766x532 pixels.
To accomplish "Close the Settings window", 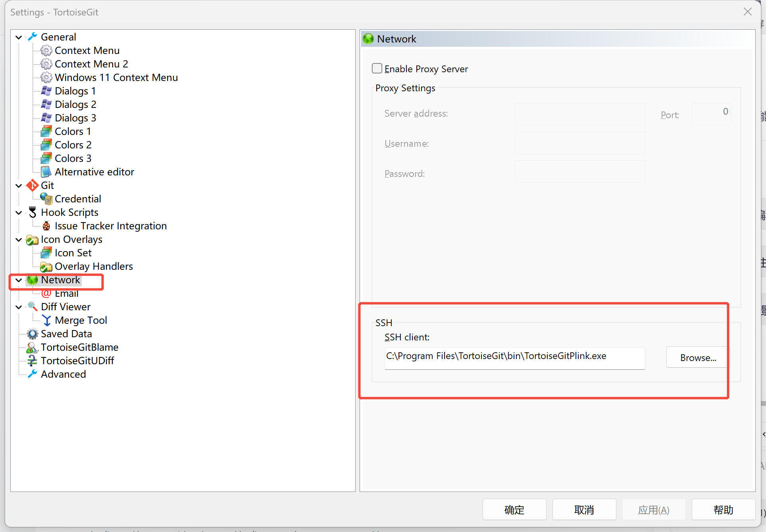I will click(748, 12).
